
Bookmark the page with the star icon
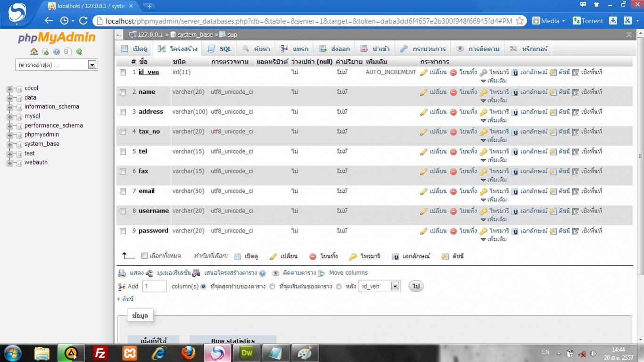[520, 21]
